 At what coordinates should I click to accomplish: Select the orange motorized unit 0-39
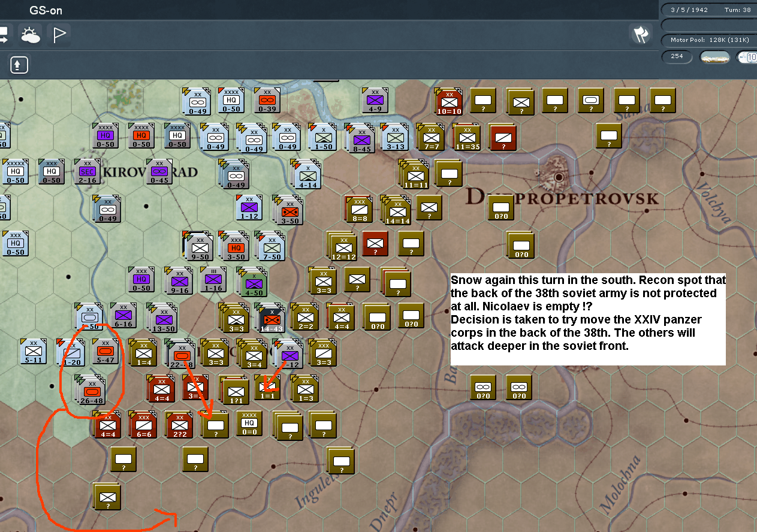pyautogui.click(x=267, y=101)
